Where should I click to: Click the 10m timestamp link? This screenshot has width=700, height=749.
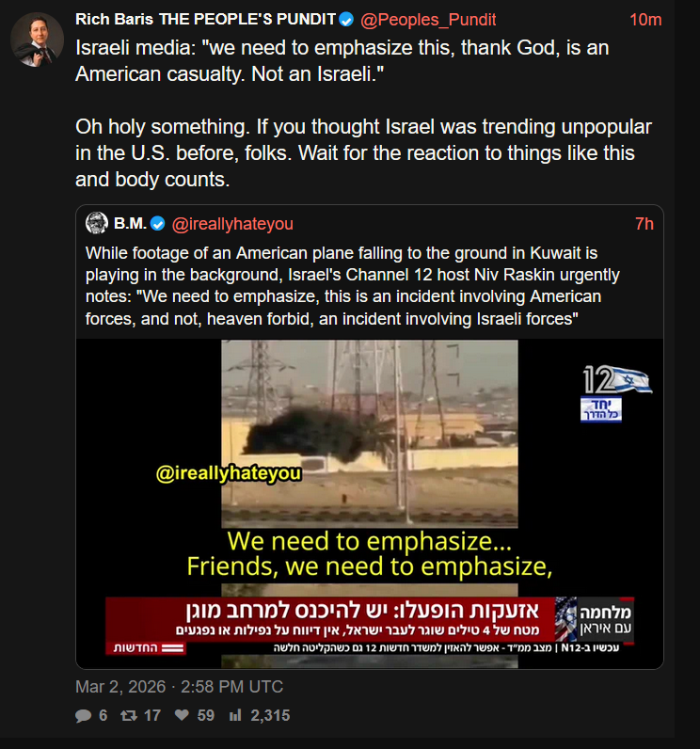tap(645, 20)
